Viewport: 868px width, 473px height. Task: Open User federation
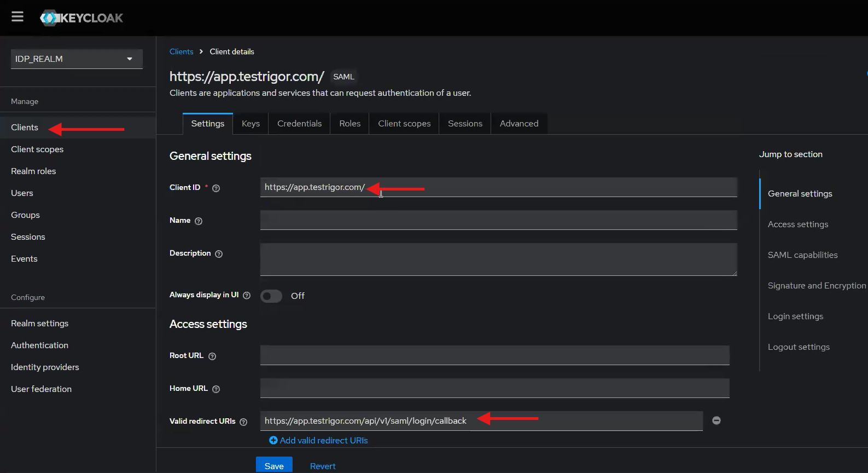coord(78,389)
